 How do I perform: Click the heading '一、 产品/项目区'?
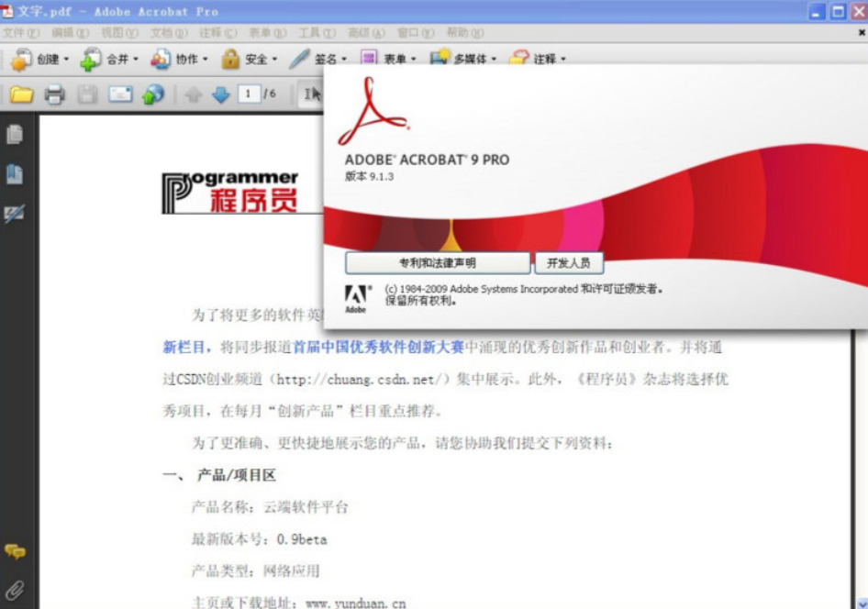219,475
